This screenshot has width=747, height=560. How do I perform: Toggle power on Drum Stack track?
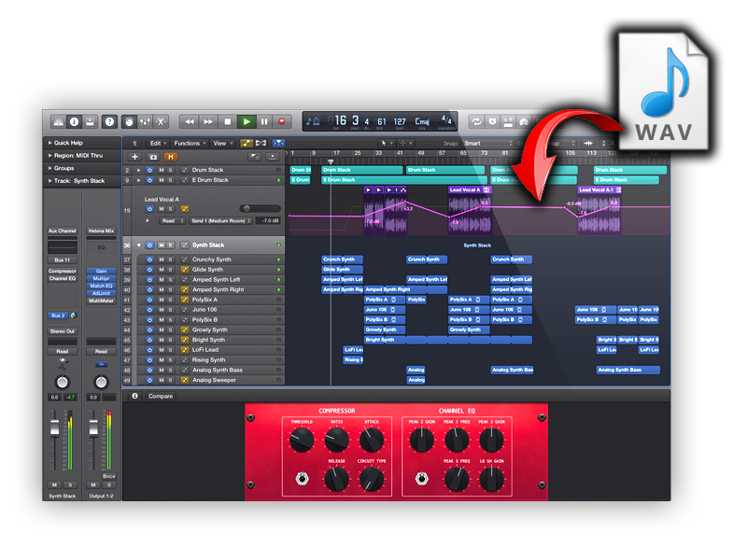tap(149, 170)
